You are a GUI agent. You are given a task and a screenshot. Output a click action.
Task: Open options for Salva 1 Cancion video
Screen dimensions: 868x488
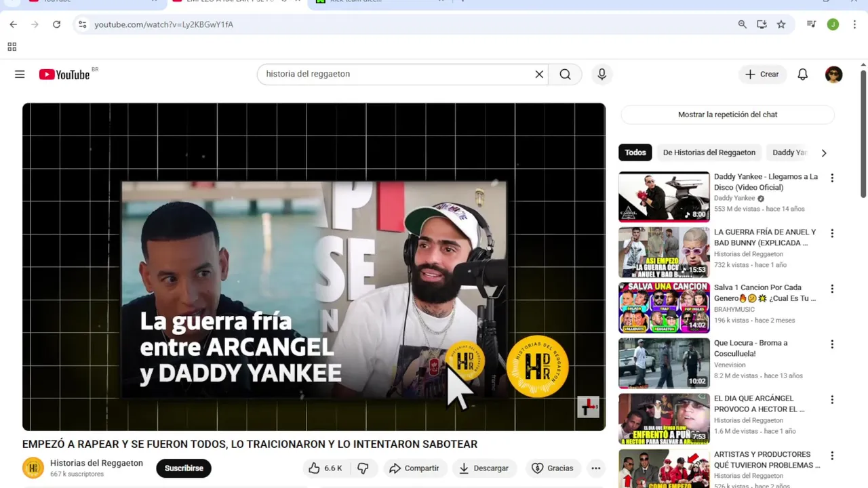(x=832, y=289)
